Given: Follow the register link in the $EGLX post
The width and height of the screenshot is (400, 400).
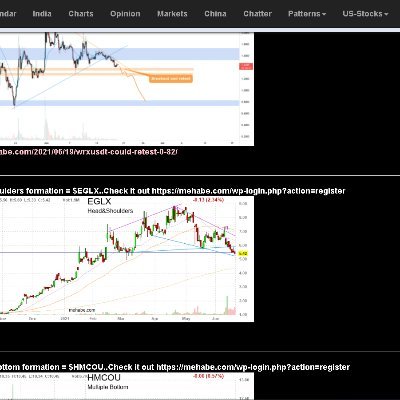Looking at the screenshot, I should tap(248, 191).
